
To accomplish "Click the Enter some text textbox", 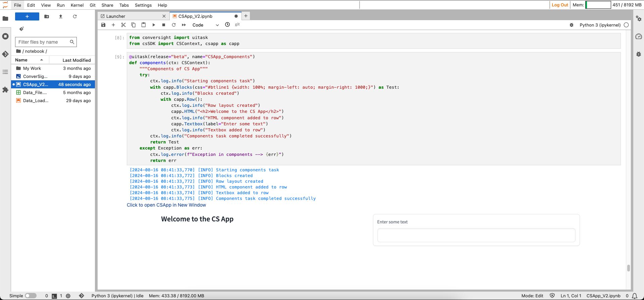I will coord(476,235).
